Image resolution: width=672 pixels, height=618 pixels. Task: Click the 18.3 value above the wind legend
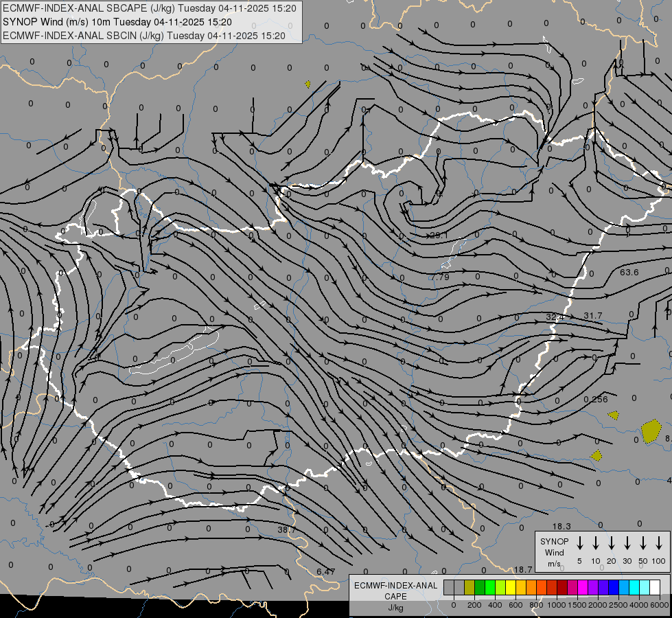click(561, 526)
